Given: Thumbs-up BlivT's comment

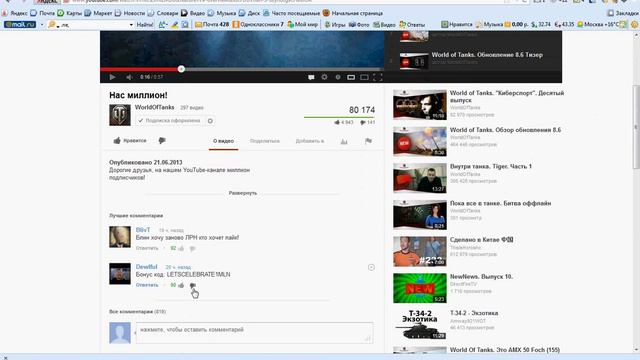Looking at the screenshot, I should [x=181, y=248].
